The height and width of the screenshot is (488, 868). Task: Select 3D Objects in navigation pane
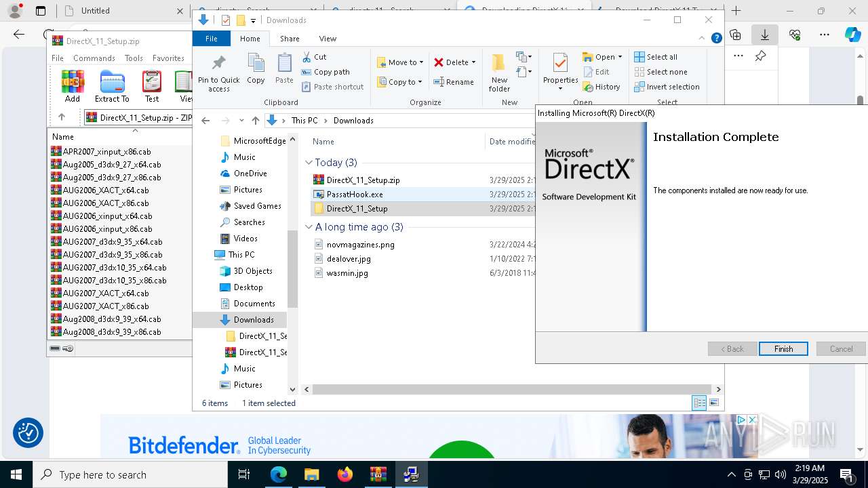point(253,271)
